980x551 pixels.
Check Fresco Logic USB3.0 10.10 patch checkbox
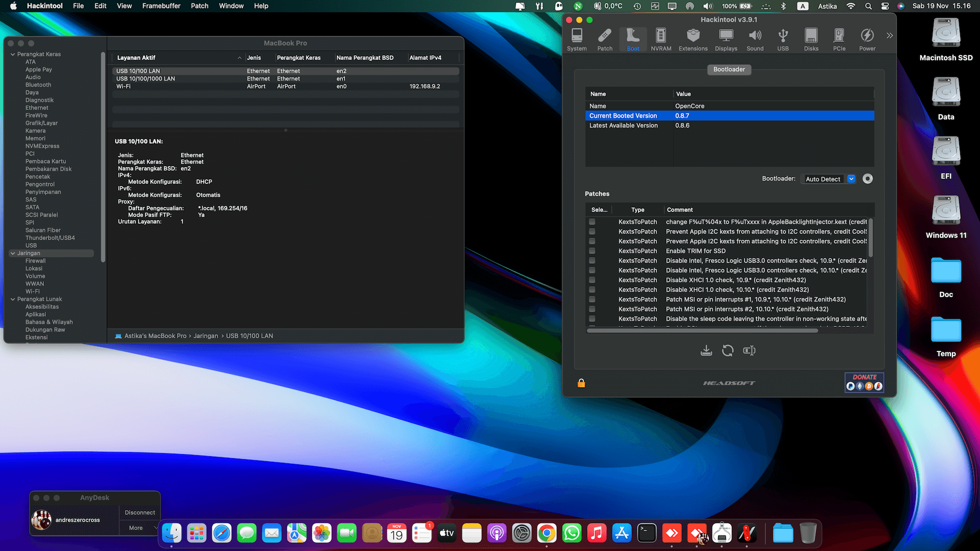click(x=592, y=270)
